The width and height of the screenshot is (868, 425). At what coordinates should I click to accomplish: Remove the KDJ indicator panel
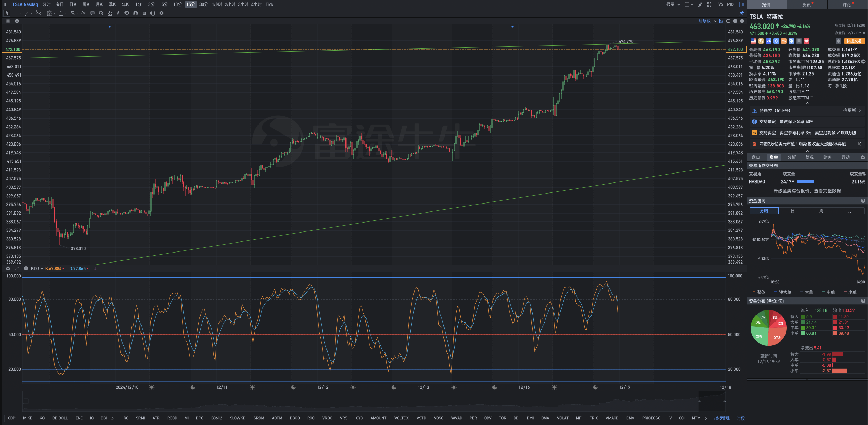tap(26, 268)
